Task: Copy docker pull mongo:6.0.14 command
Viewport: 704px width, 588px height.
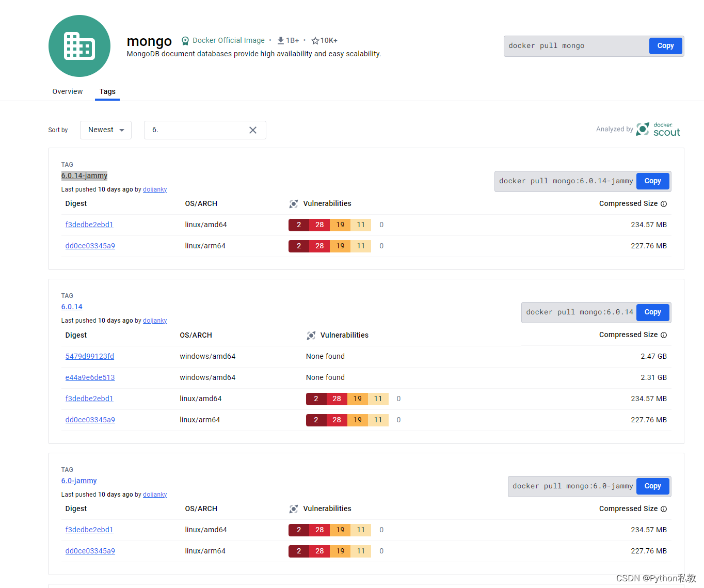Action: point(653,312)
